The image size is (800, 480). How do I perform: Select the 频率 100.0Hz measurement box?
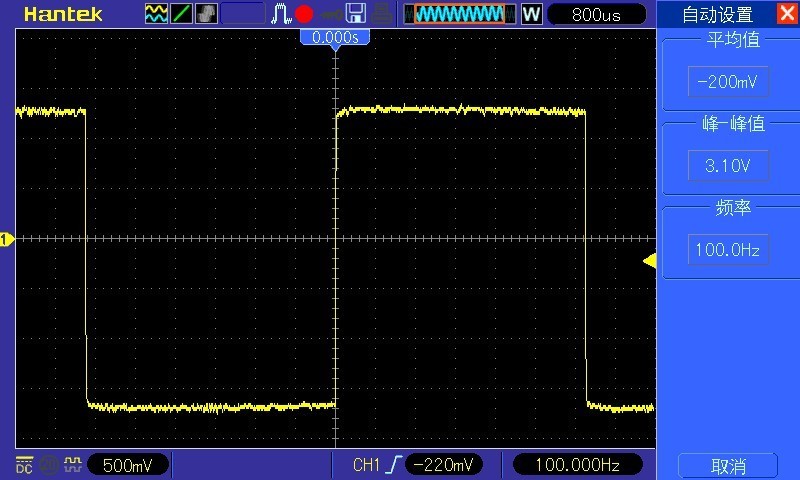pyautogui.click(x=728, y=249)
